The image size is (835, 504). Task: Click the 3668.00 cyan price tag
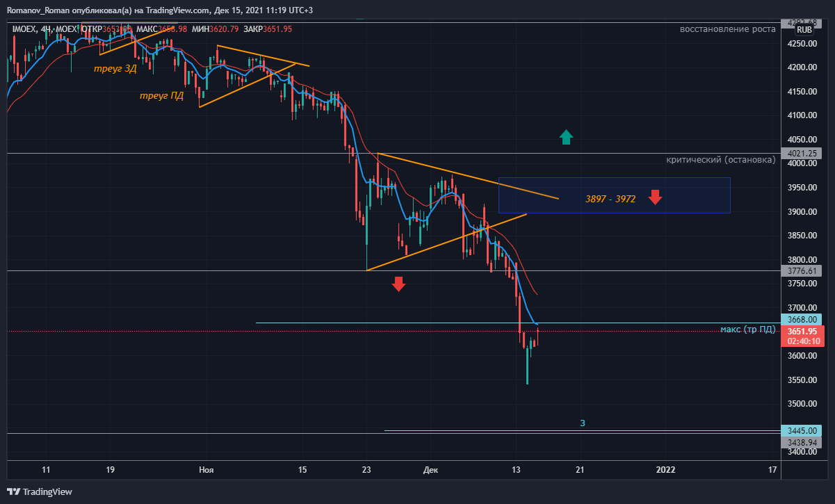(802, 320)
